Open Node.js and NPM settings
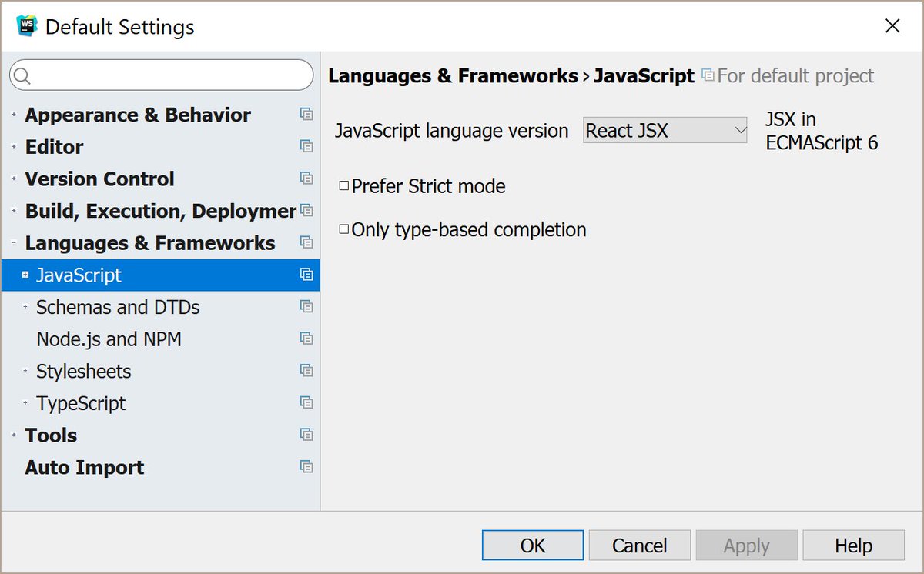924x574 pixels. (x=109, y=339)
